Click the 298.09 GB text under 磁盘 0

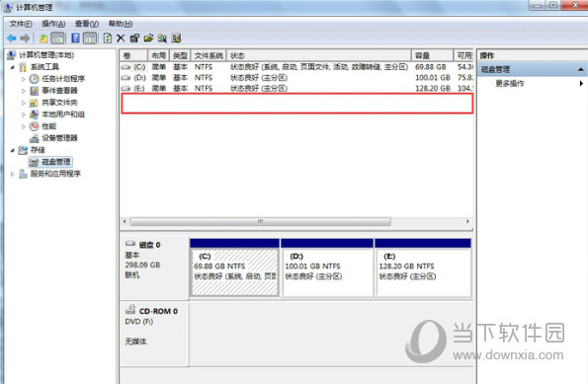[x=142, y=265]
